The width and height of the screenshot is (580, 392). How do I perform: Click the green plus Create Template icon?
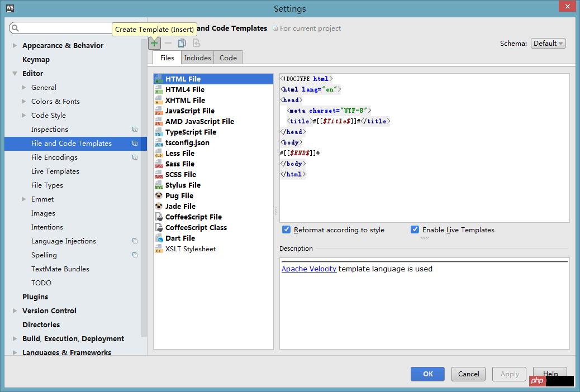(154, 44)
